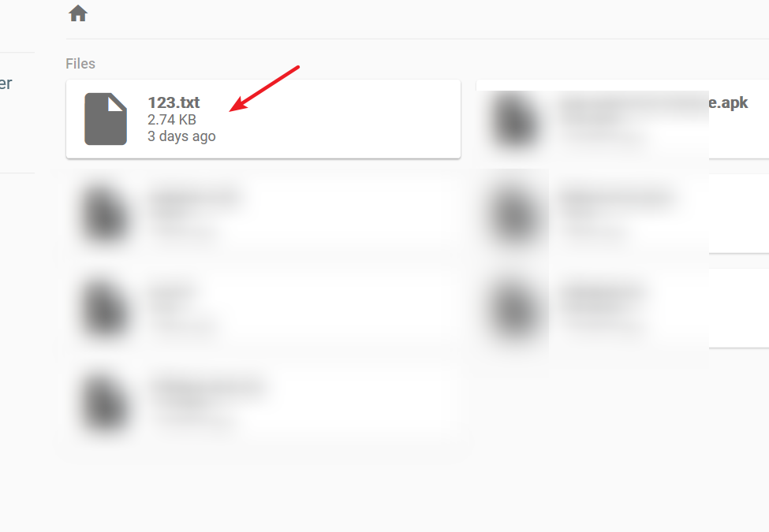Open blurred file name below 123.txt

(x=196, y=198)
